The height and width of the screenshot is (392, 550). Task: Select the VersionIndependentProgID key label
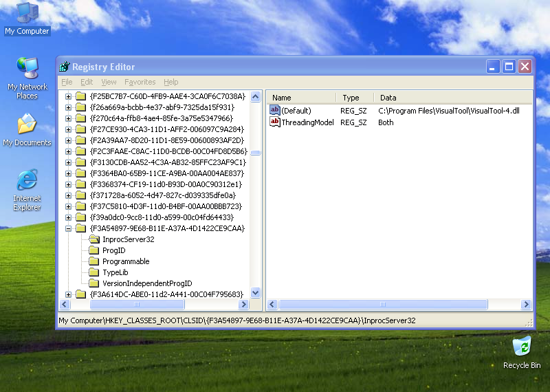tap(147, 283)
